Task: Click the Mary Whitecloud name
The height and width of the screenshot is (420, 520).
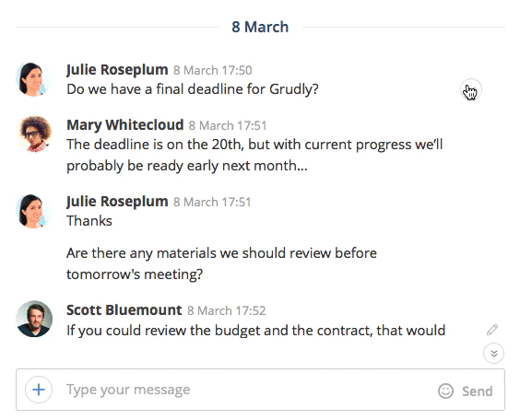Action: point(125,125)
